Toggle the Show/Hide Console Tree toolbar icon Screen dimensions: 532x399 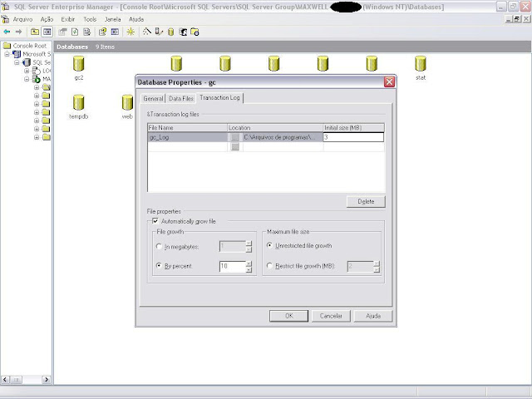(x=47, y=32)
